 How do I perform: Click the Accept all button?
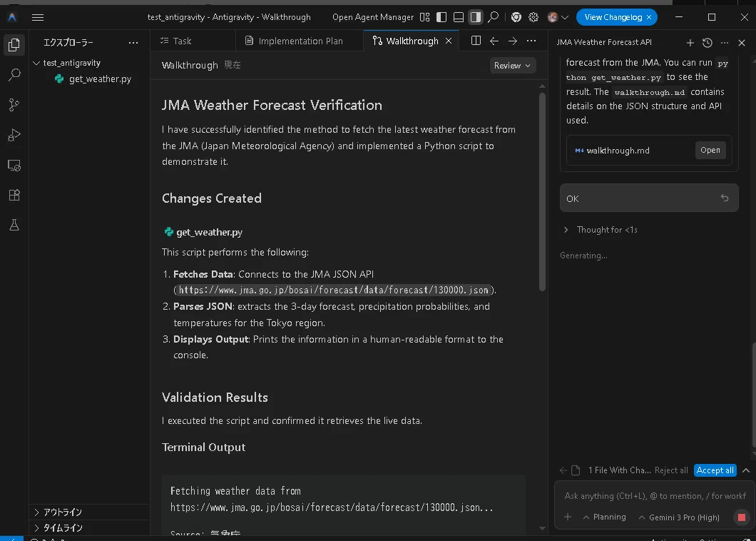pos(715,470)
